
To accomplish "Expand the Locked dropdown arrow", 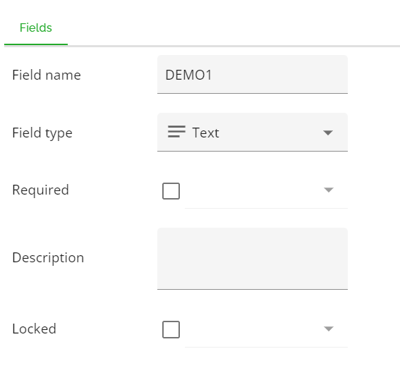I will [329, 329].
